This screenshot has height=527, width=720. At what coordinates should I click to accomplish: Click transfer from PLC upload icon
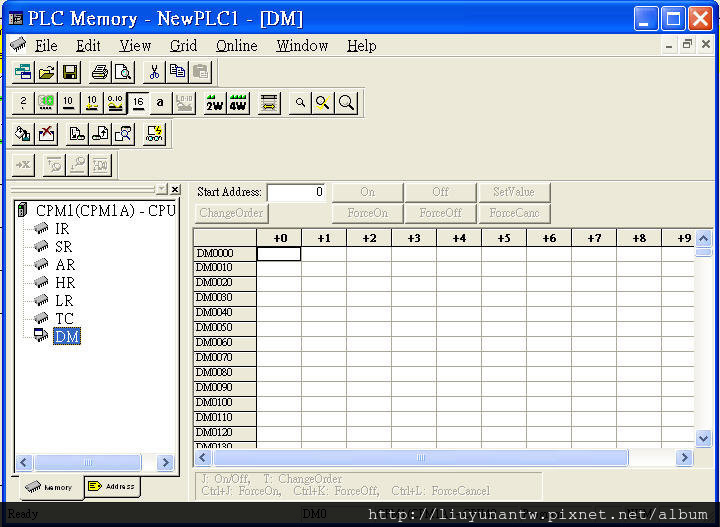click(100, 134)
